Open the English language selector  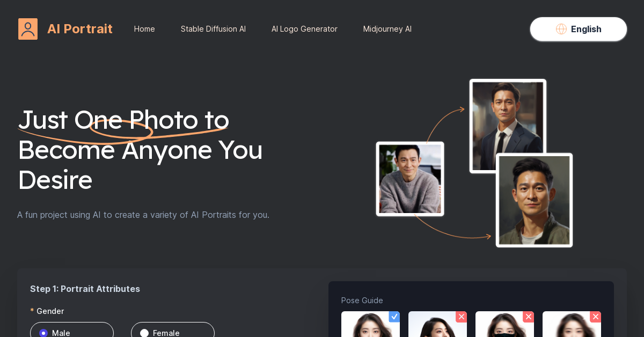click(x=579, y=29)
